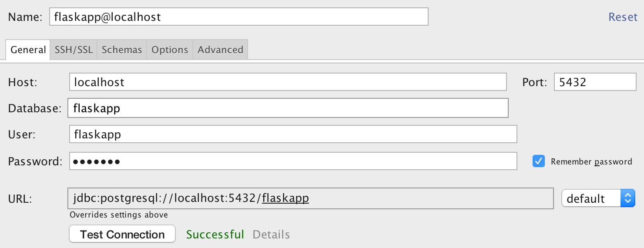Image resolution: width=644 pixels, height=248 pixels.
Task: Click the Password field
Action: pyautogui.click(x=293, y=161)
